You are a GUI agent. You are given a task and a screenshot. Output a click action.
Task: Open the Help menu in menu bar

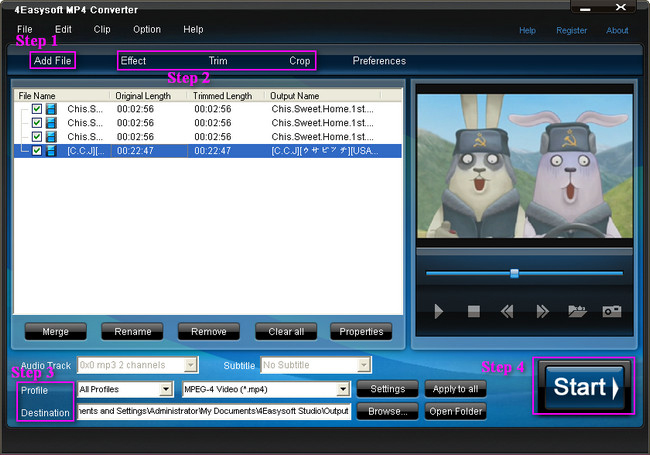pyautogui.click(x=193, y=29)
